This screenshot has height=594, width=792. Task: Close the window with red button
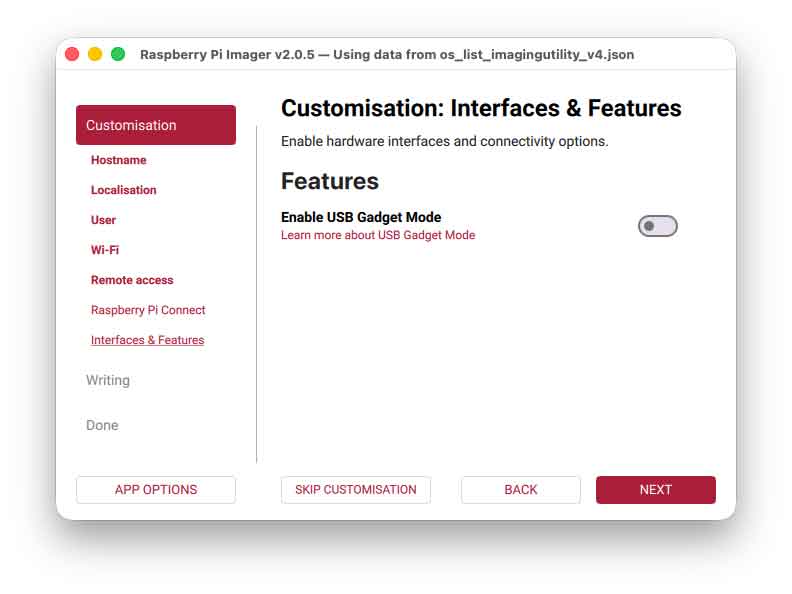tap(72, 54)
